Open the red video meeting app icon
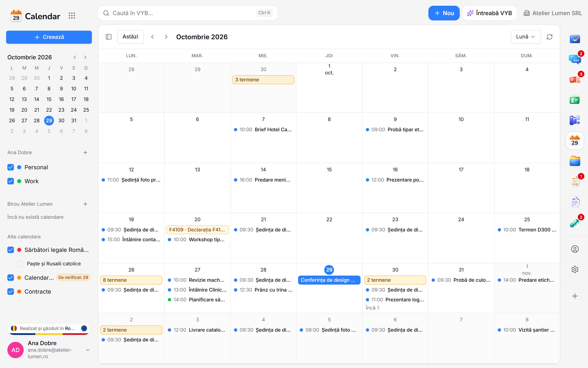 click(575, 79)
